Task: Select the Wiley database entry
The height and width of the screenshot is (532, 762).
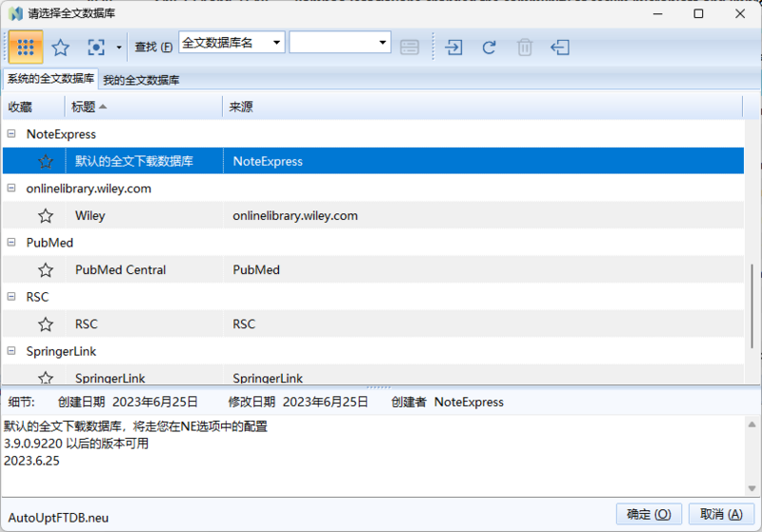Action: (90, 215)
